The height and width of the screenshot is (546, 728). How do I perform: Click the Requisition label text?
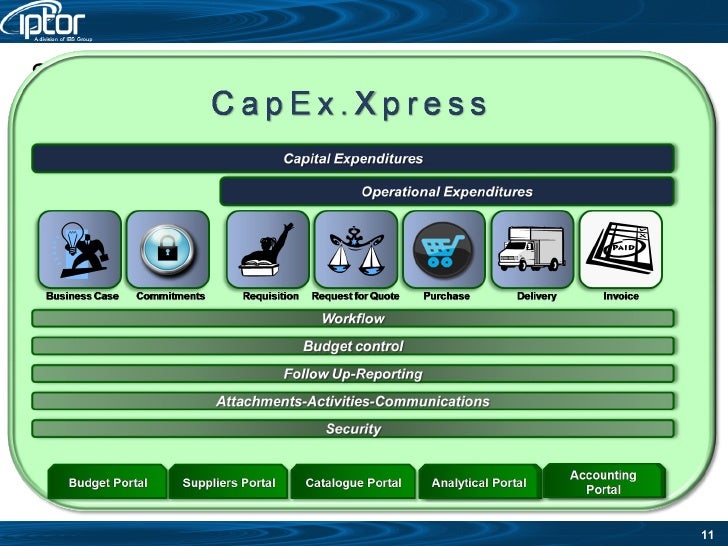[271, 296]
